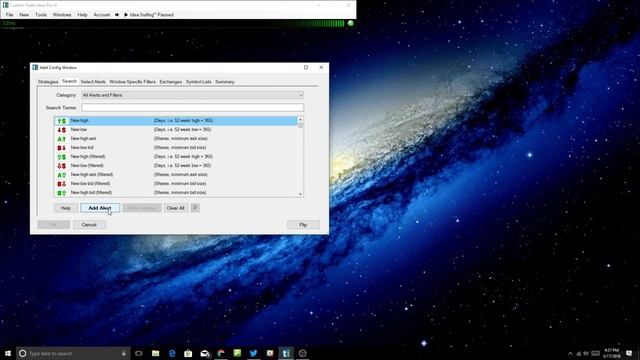This screenshot has height=360, width=640.
Task: Click the alert list scroll-up arrow
Action: [x=300, y=120]
